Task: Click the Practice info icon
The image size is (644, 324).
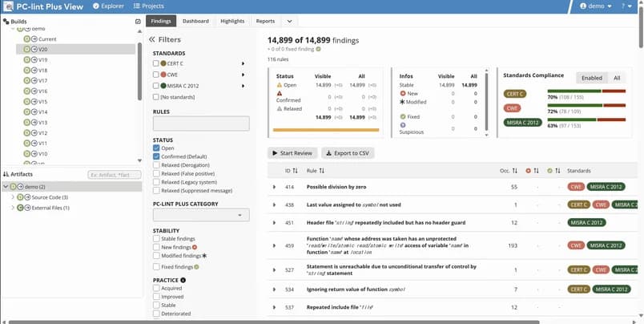Action: pyautogui.click(x=183, y=280)
